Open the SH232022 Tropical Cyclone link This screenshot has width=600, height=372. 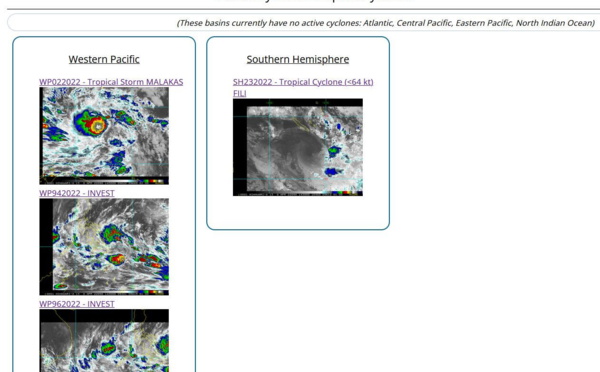click(x=303, y=82)
